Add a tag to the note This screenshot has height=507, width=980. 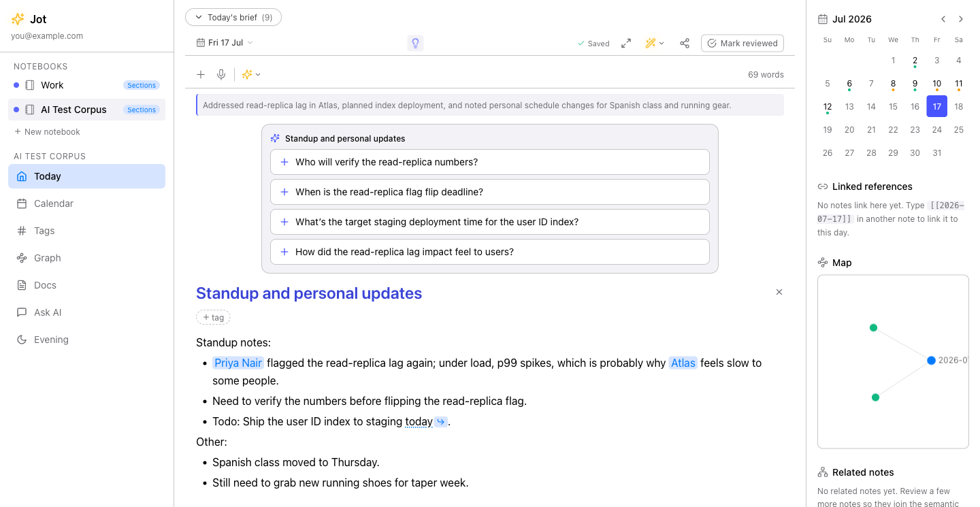pos(213,317)
